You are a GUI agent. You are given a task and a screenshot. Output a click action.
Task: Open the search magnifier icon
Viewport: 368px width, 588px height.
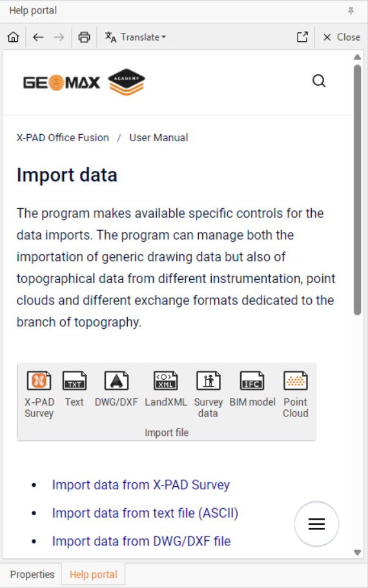319,81
